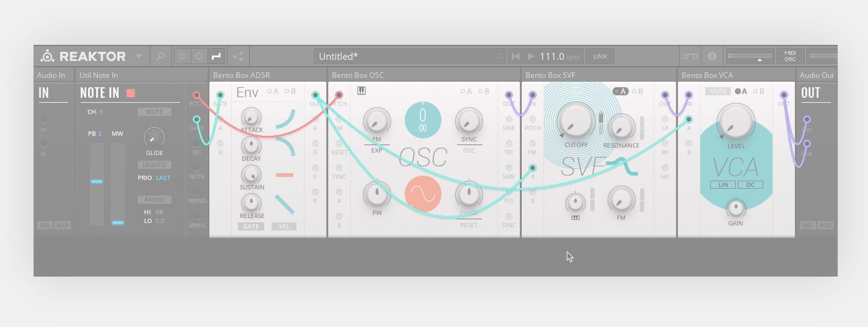Click the rewind to start button
The width and height of the screenshot is (868, 327).
pos(516,57)
